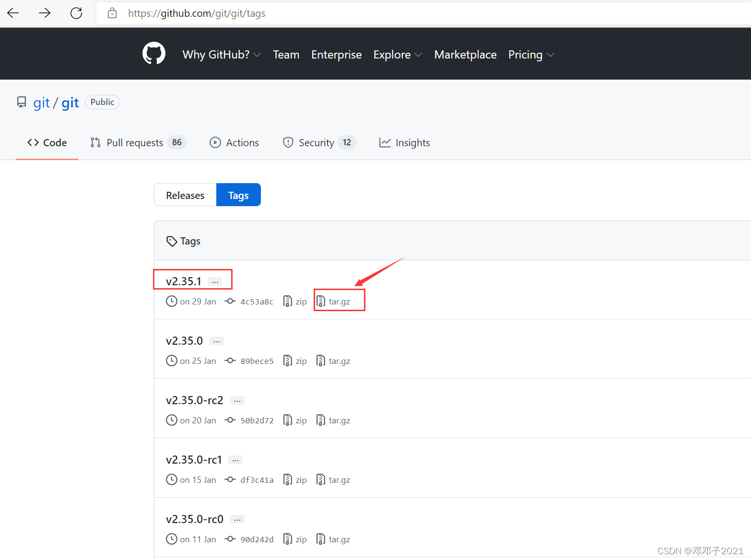The width and height of the screenshot is (751, 560).
Task: Select the blue Tags button
Action: pyautogui.click(x=238, y=195)
